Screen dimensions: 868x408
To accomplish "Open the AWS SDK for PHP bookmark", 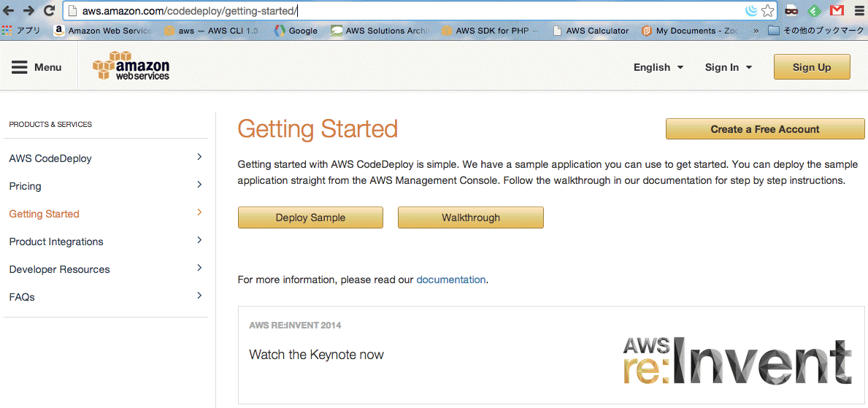I will click(490, 31).
